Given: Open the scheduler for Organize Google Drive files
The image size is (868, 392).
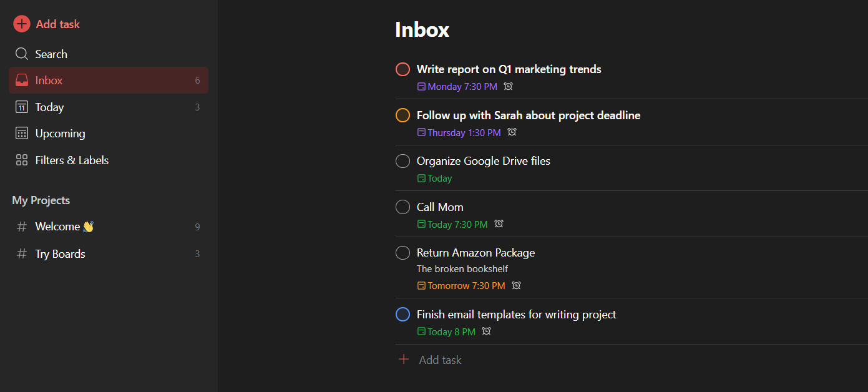Looking at the screenshot, I should pyautogui.click(x=434, y=178).
